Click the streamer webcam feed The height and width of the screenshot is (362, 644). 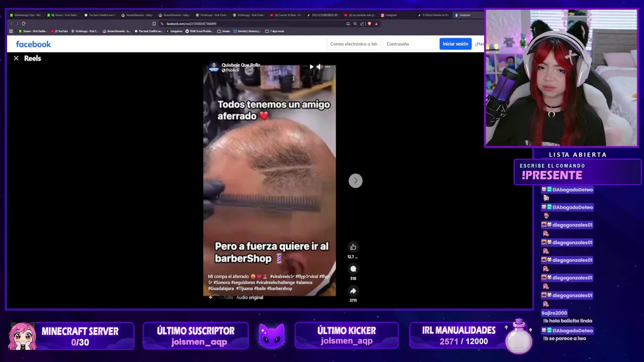click(x=561, y=78)
